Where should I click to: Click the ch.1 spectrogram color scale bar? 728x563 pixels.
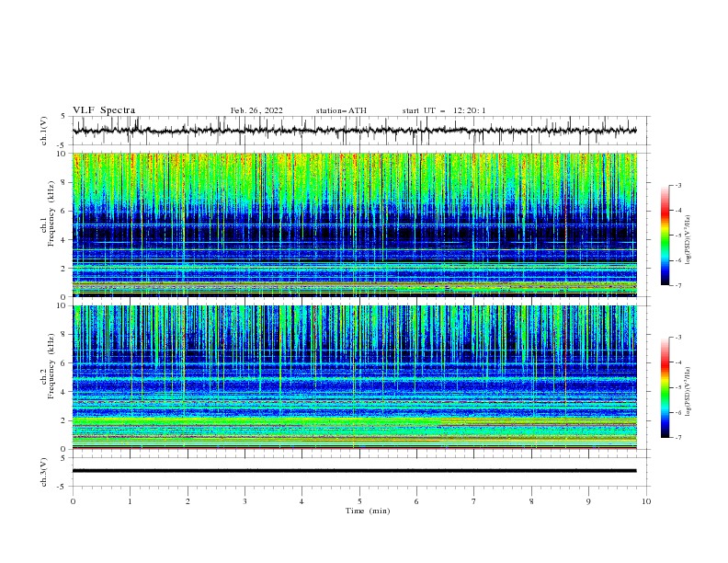665,236
